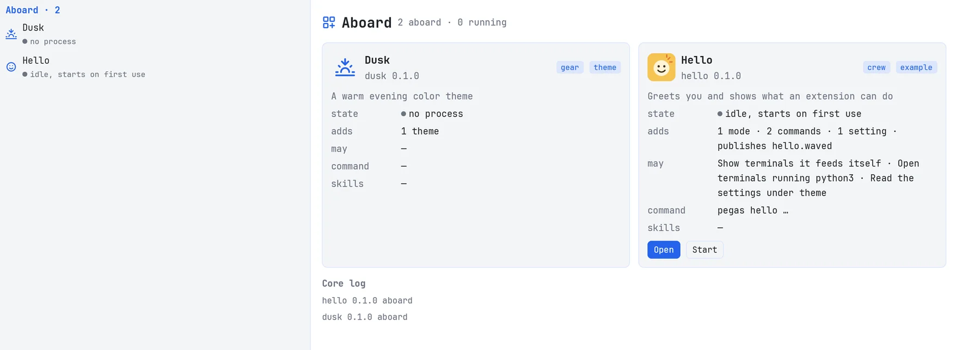This screenshot has height=350, width=980.
Task: Click the Dusk sunset icon in sidebar
Action: click(x=11, y=34)
